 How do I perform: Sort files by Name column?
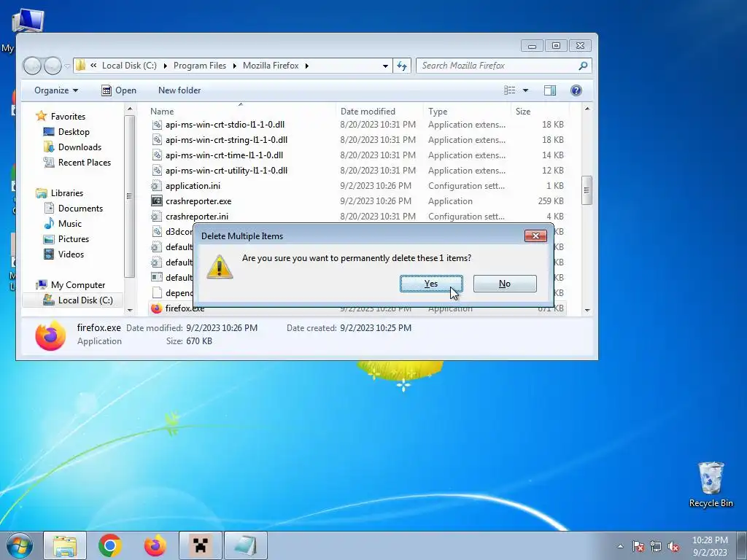point(162,112)
